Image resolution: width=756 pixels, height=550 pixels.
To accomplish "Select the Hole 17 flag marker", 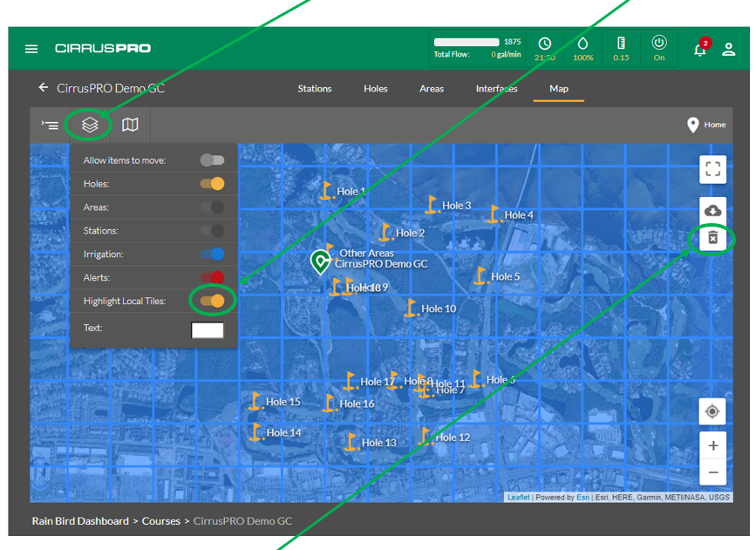I will (x=350, y=381).
